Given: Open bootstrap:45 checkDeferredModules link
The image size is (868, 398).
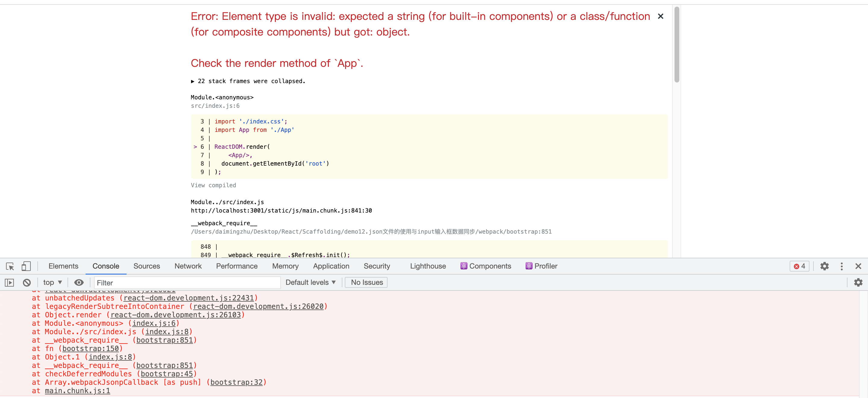Looking at the screenshot, I should (167, 374).
